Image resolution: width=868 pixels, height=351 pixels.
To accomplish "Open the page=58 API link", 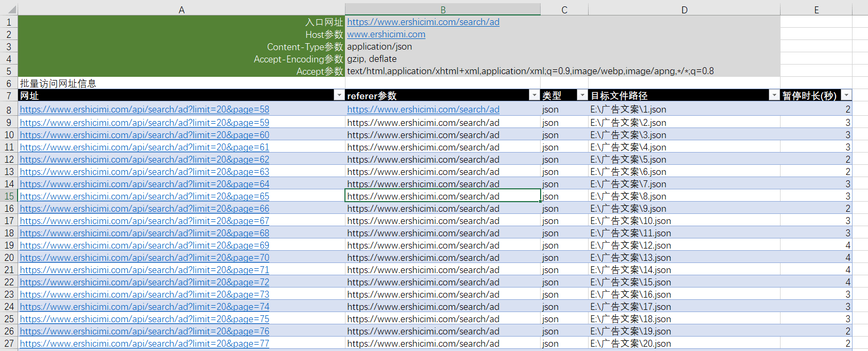I will (x=144, y=109).
